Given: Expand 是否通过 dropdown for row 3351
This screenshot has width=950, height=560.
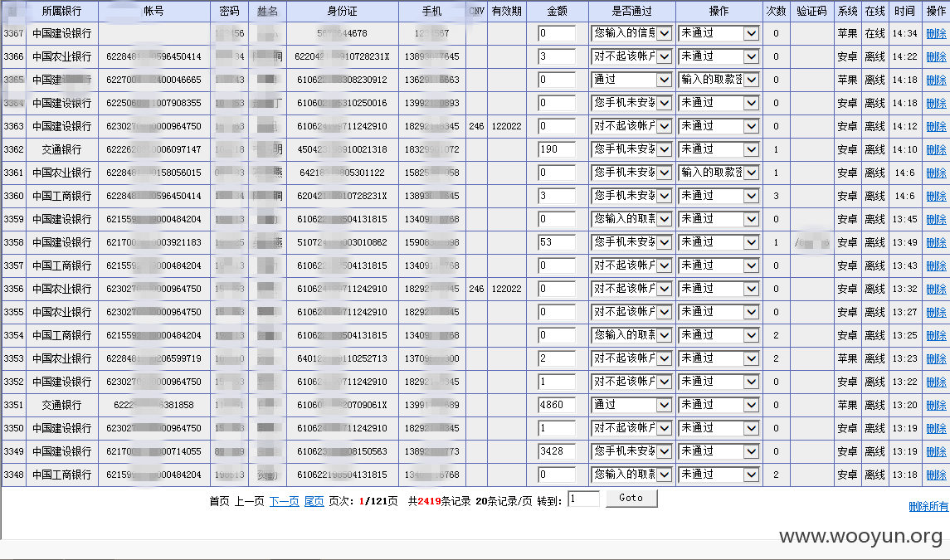Looking at the screenshot, I should click(x=631, y=405).
